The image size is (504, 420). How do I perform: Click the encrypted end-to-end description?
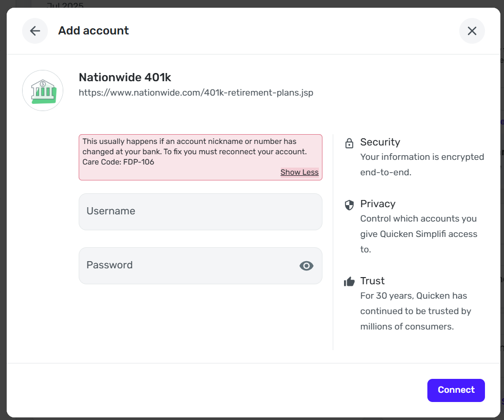click(422, 165)
